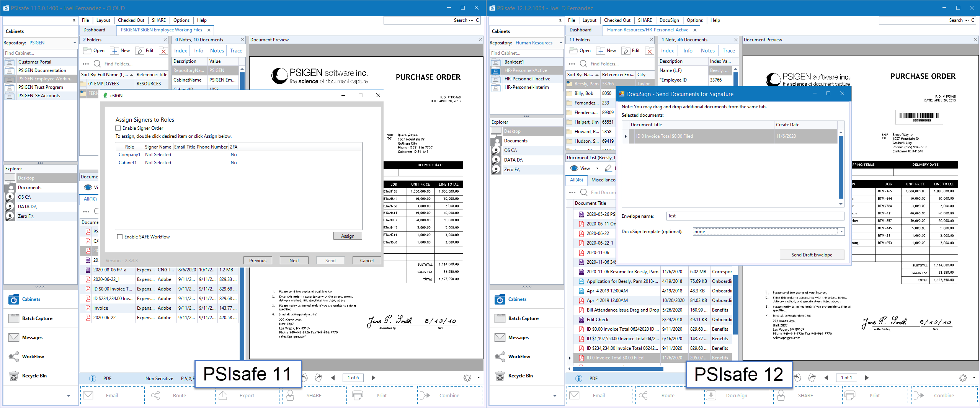Click the WorkFlow icon in PSIsafe 12 sidebar
Image resolution: width=980 pixels, height=408 pixels.
tap(500, 357)
